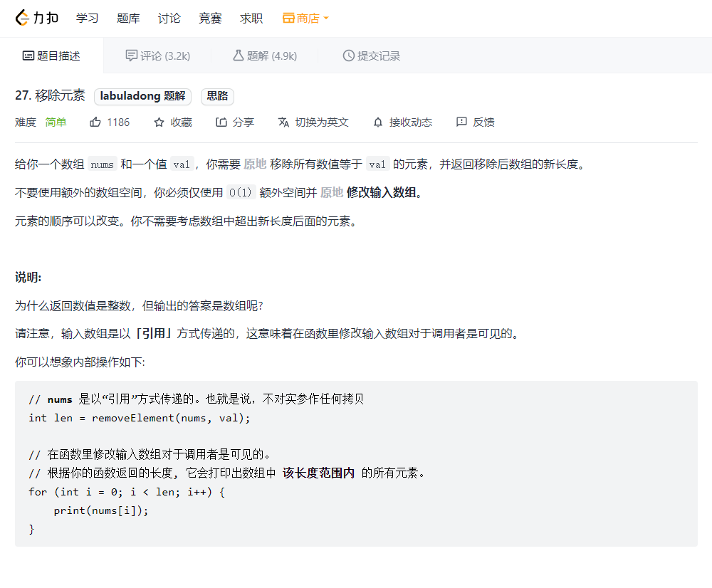The image size is (712, 588).
Task: Toggle notification subscription with 接收动态
Action: coord(402,122)
